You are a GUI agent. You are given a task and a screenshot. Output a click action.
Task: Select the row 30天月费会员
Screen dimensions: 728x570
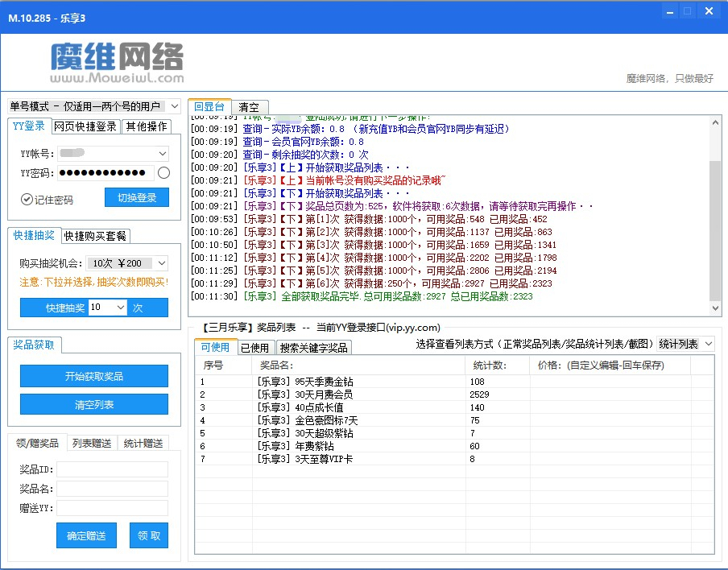(454, 394)
